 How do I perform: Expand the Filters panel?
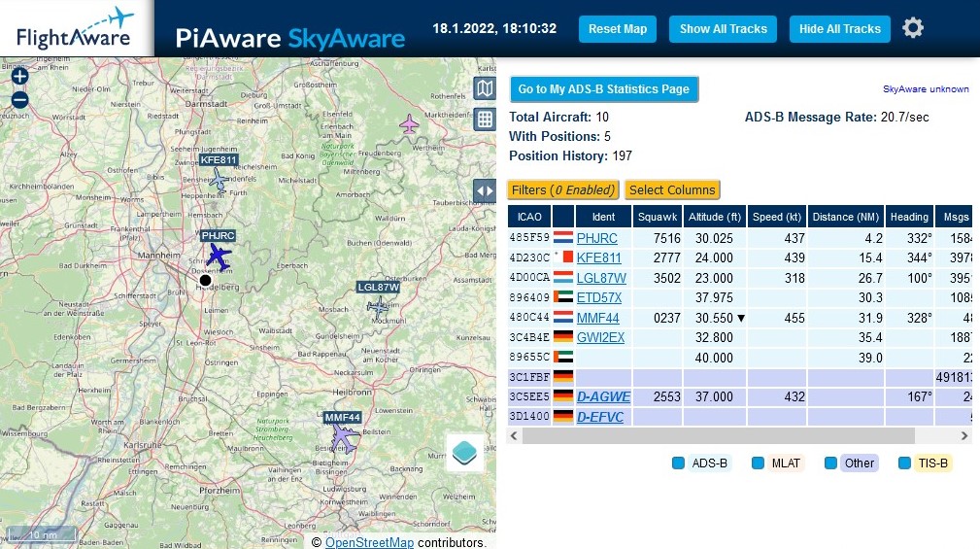click(563, 189)
